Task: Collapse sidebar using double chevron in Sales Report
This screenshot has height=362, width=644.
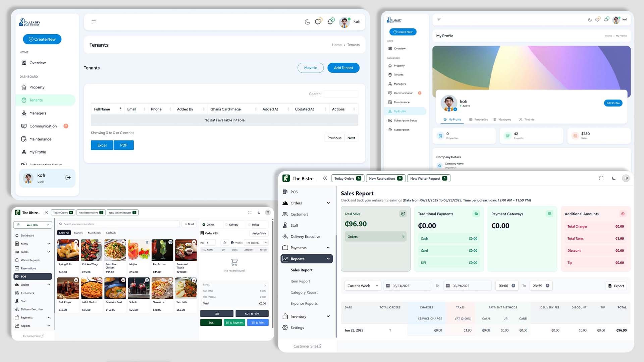Action: [x=325, y=178]
